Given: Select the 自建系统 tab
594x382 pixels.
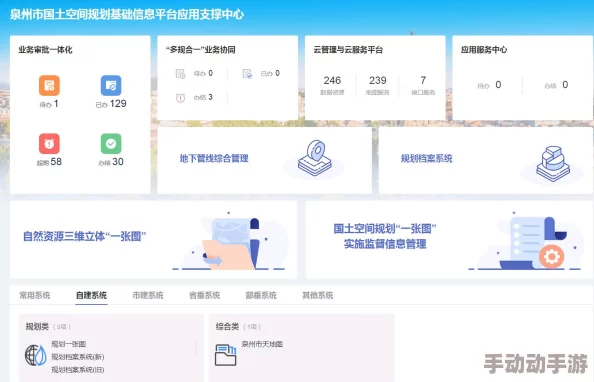Looking at the screenshot, I should pos(91,295).
